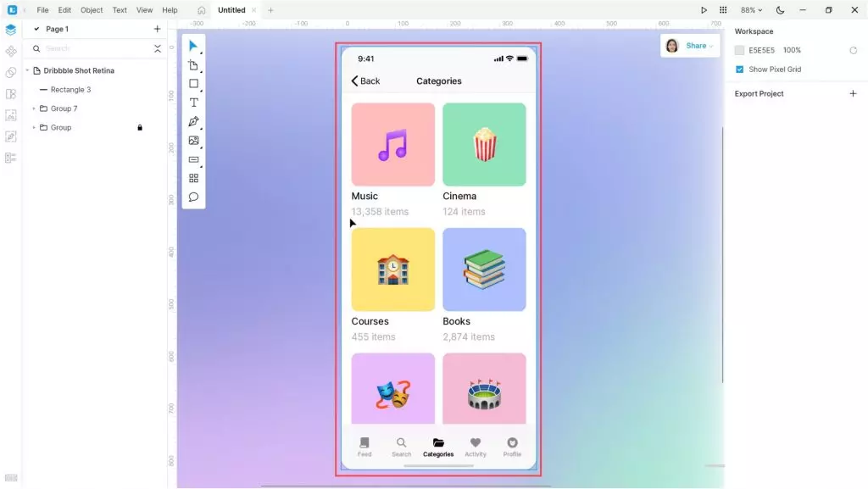Collapse all layers icon beside search

[158, 48]
